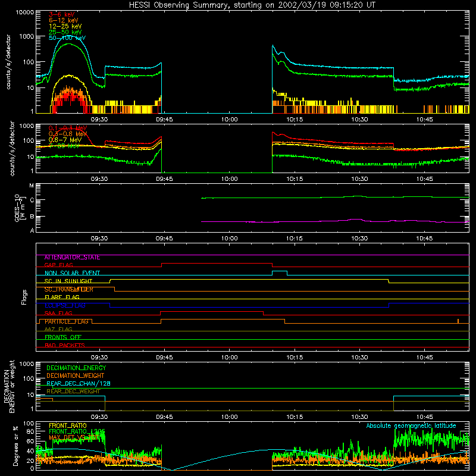
Task: Click the Flags vertical axis title
Action: click(24, 297)
